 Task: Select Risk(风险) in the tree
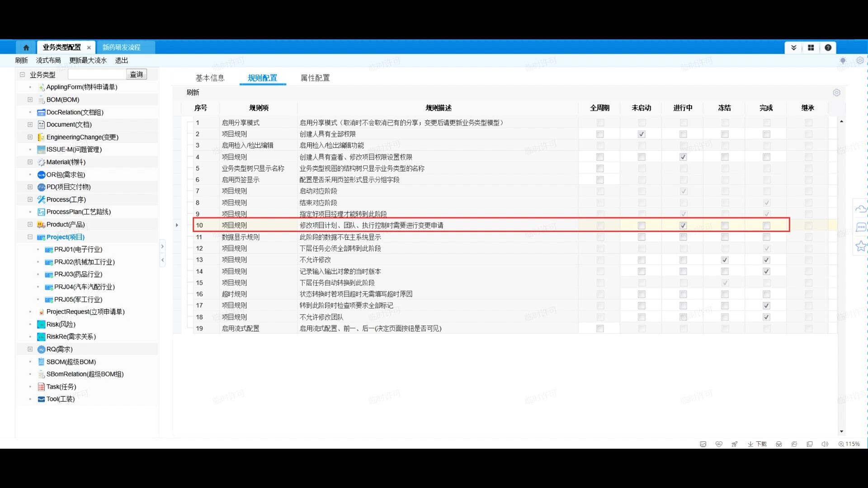coord(61,324)
